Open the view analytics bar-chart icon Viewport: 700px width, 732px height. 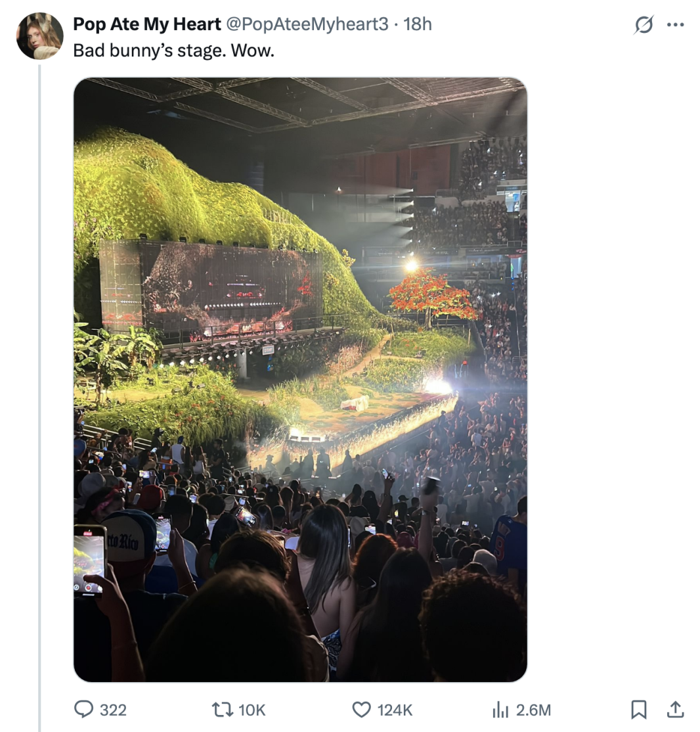click(500, 710)
